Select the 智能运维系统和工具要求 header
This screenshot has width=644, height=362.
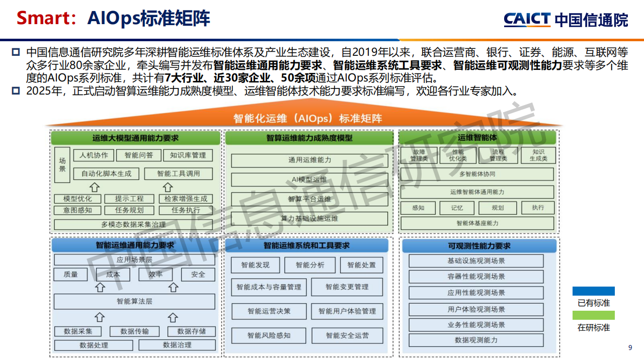(x=306, y=245)
